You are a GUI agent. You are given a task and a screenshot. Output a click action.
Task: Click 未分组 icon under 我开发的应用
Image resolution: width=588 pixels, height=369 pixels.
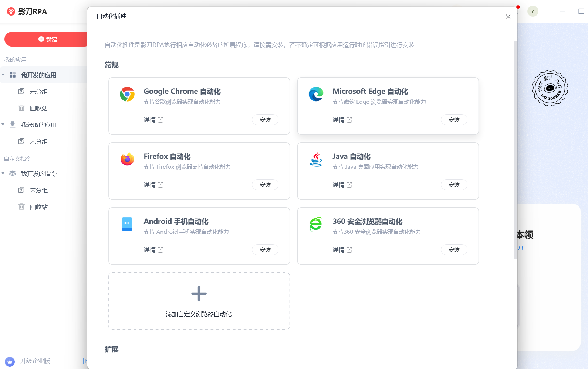pos(21,91)
